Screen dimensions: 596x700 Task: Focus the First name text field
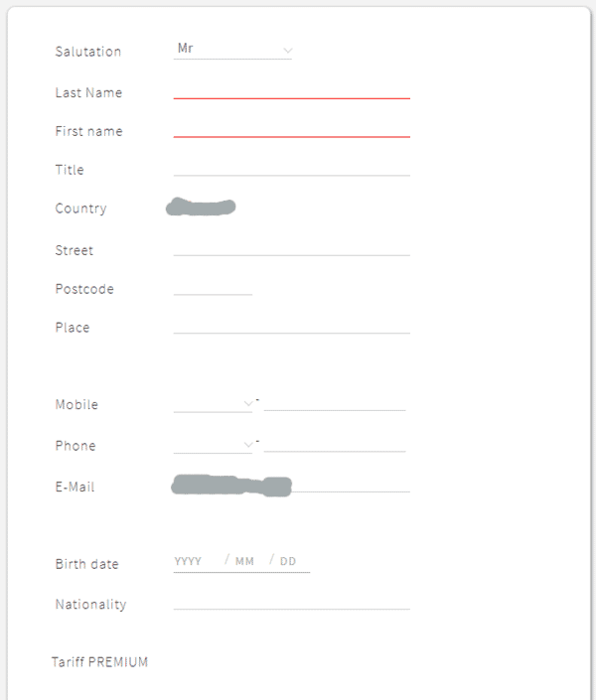coord(291,129)
